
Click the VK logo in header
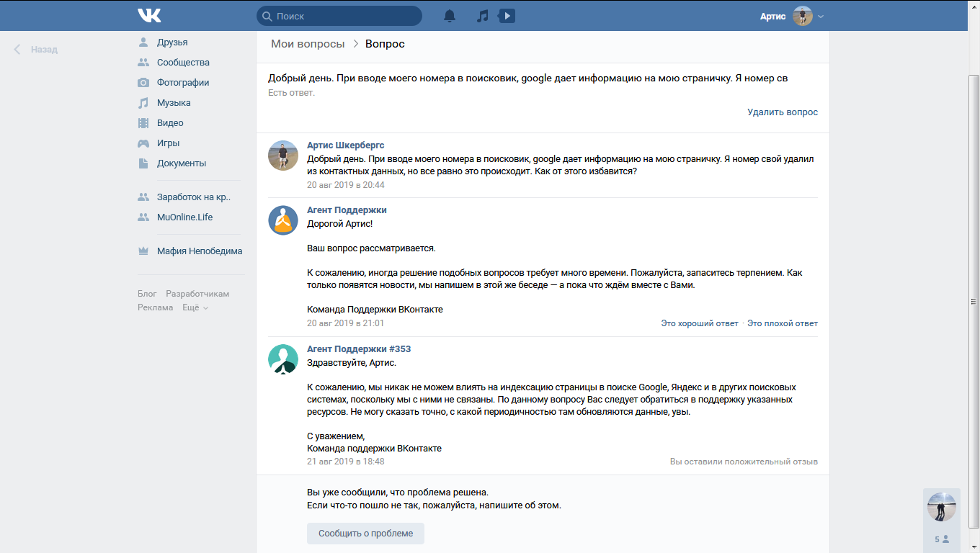click(149, 15)
